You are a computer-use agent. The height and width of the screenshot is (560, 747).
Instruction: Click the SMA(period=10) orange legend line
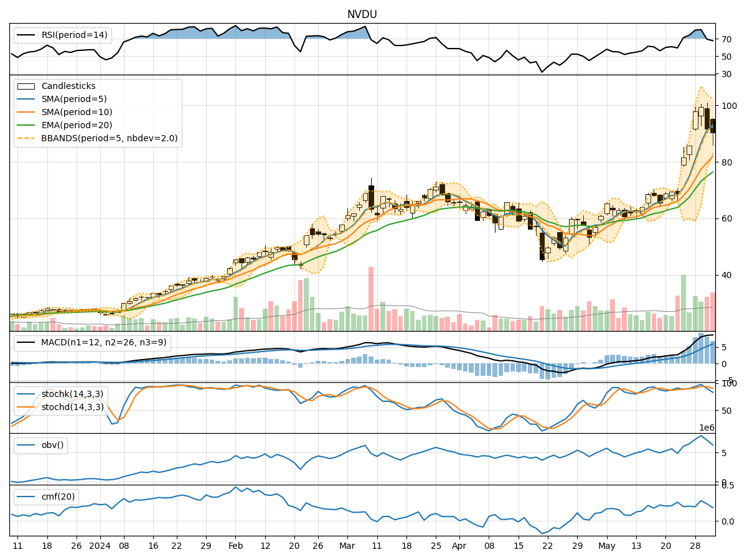[26, 113]
